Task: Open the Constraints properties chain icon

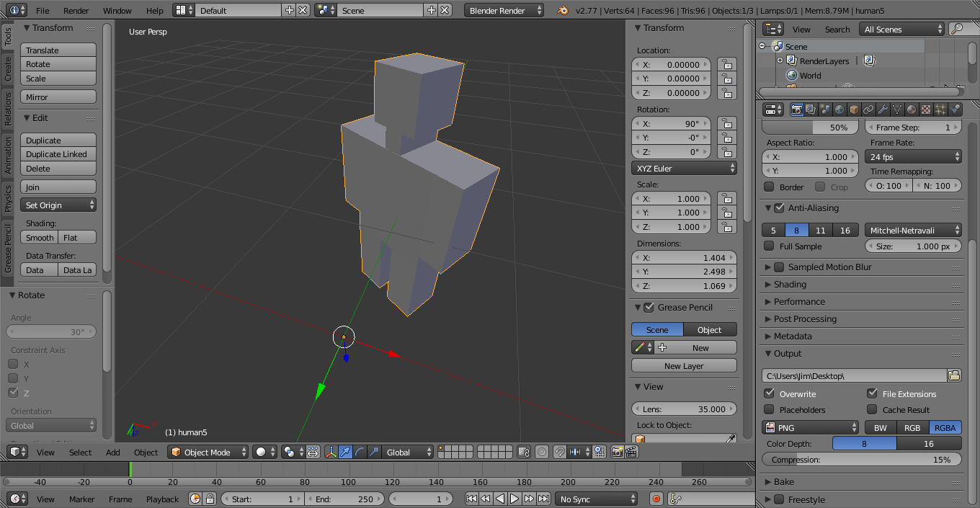Action: click(x=868, y=110)
